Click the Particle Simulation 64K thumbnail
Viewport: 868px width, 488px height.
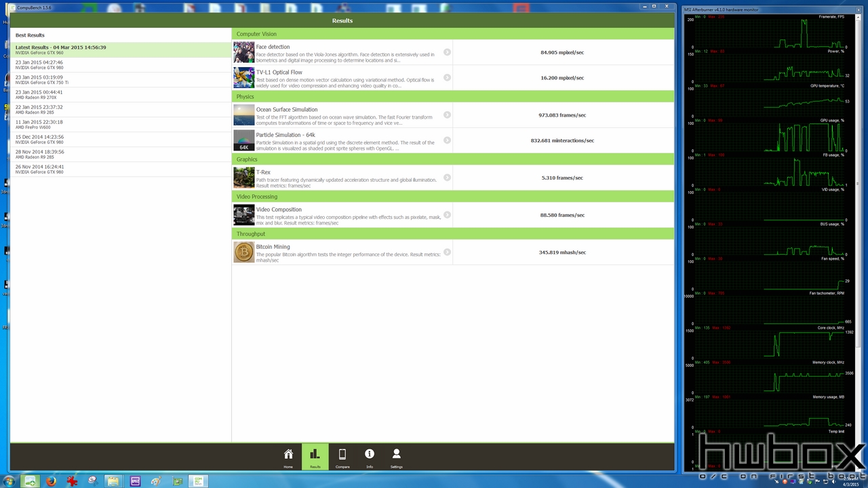tap(244, 140)
